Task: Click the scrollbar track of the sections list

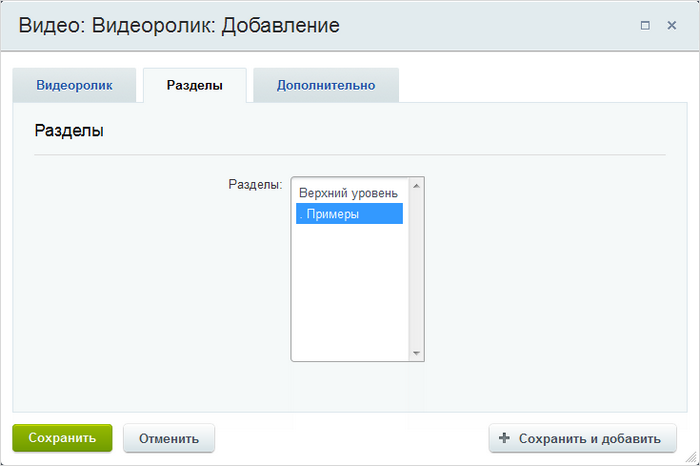Action: [416, 270]
